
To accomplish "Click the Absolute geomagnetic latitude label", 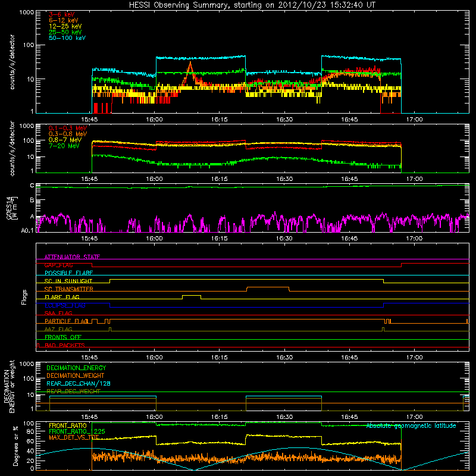I will click(411, 425).
